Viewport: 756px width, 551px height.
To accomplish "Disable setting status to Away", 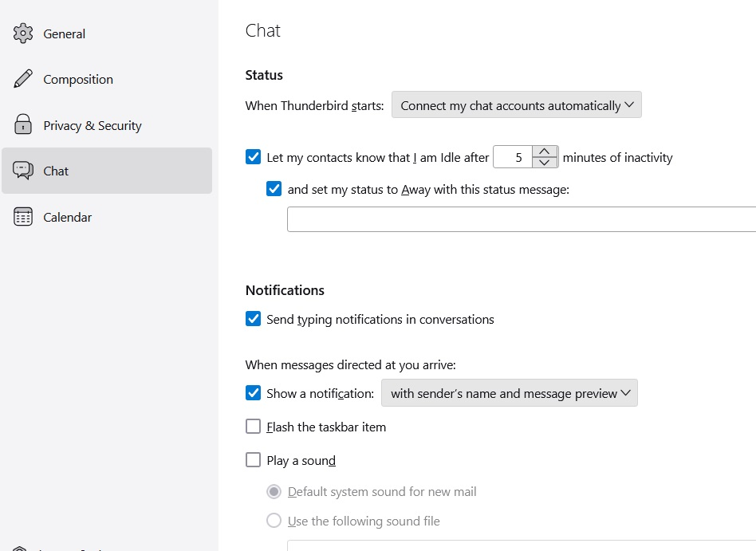I will tap(274, 189).
